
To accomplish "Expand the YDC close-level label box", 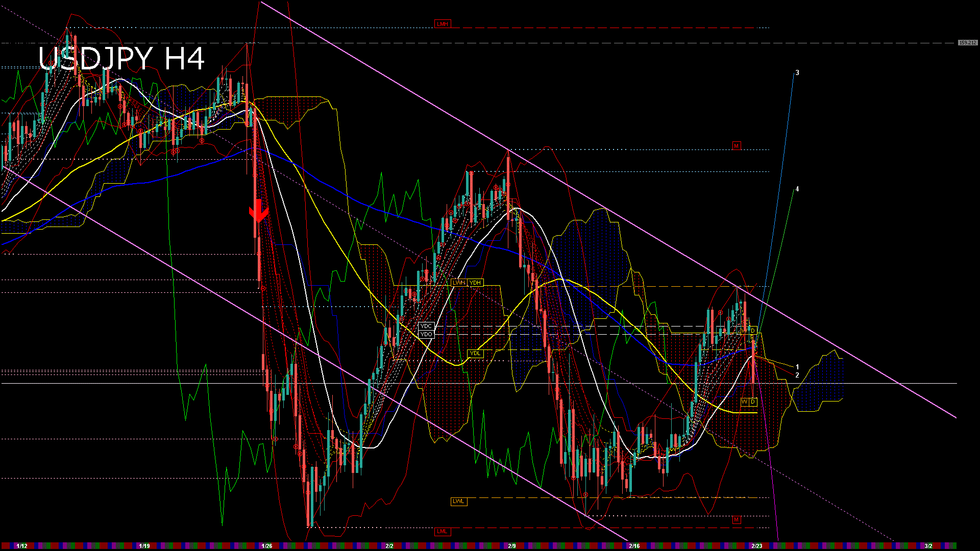I will click(x=426, y=325).
